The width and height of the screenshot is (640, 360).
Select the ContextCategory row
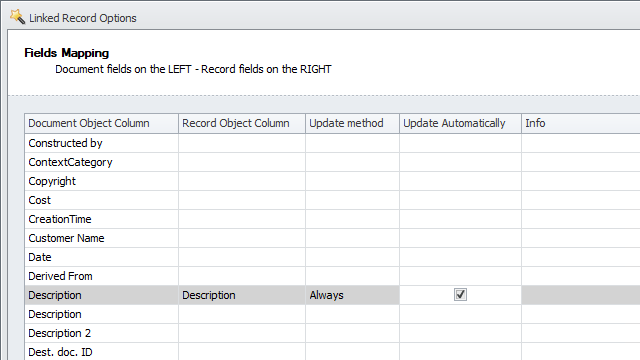(x=332, y=162)
